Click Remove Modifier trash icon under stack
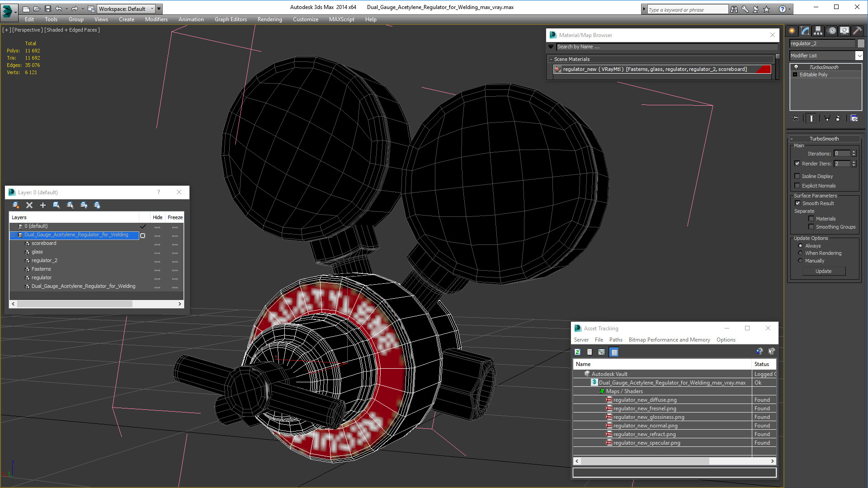This screenshot has height=488, width=868. 838,118
